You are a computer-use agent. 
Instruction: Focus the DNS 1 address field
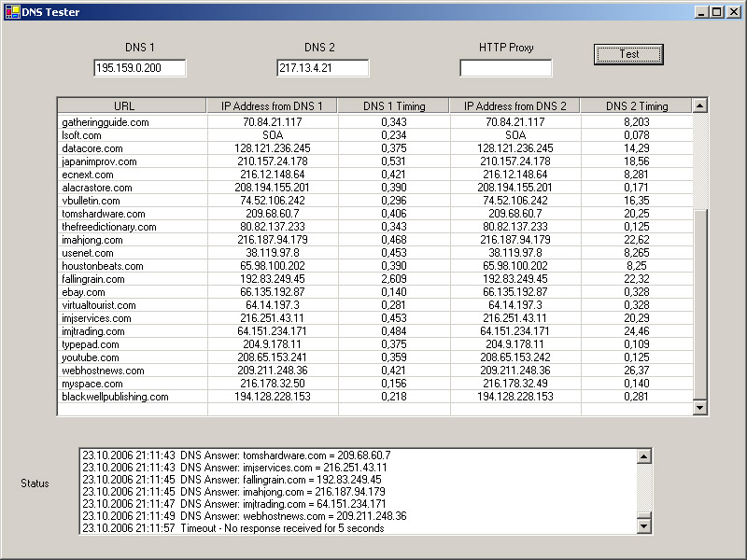tap(139, 68)
